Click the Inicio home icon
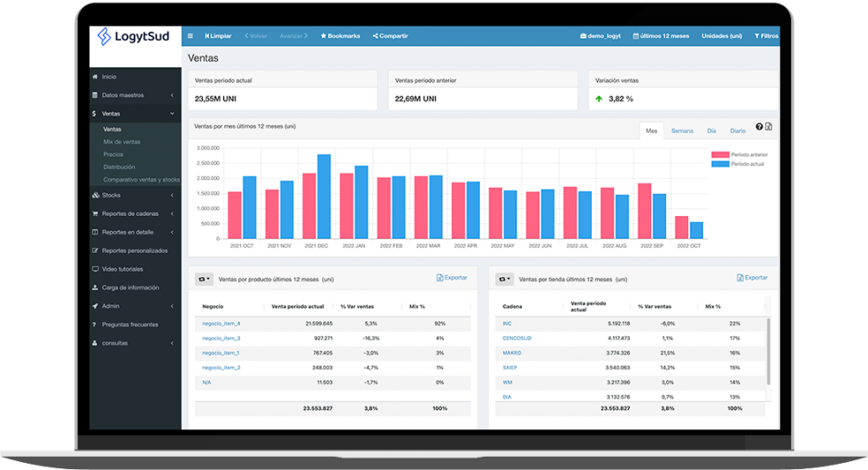This screenshot has height=470, width=868. 96,77
